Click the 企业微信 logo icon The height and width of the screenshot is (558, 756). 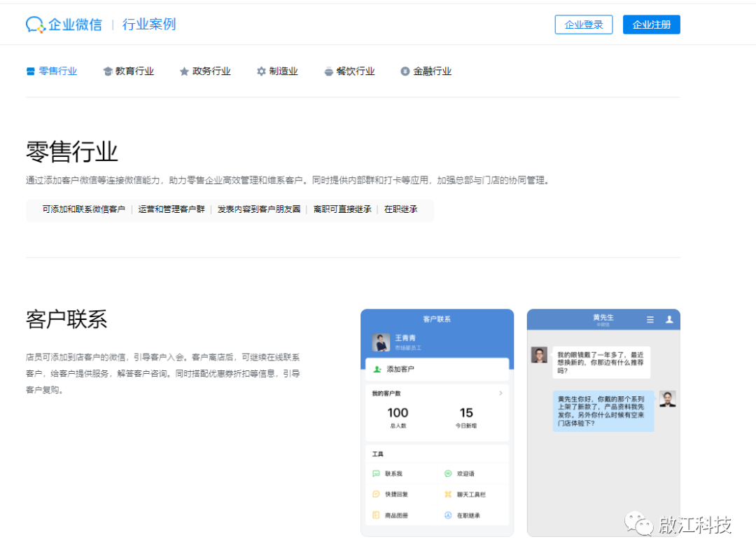[x=36, y=25]
